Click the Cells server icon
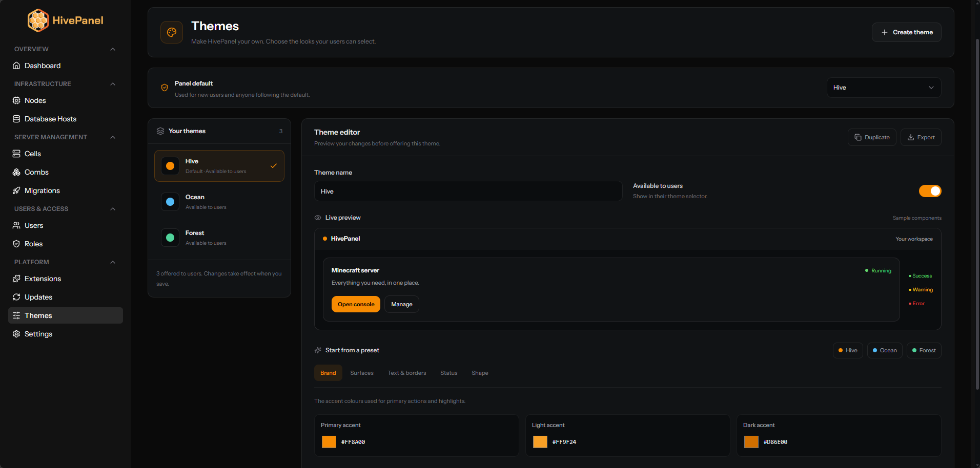The width and height of the screenshot is (980, 468). (x=16, y=154)
